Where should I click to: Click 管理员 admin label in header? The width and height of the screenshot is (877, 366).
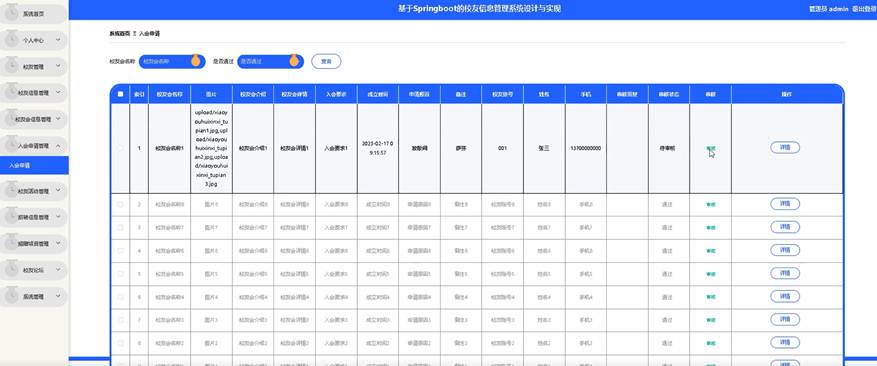tap(829, 9)
